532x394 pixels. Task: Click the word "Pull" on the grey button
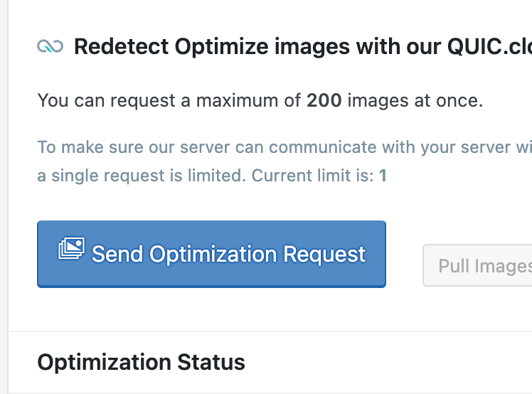(x=454, y=266)
